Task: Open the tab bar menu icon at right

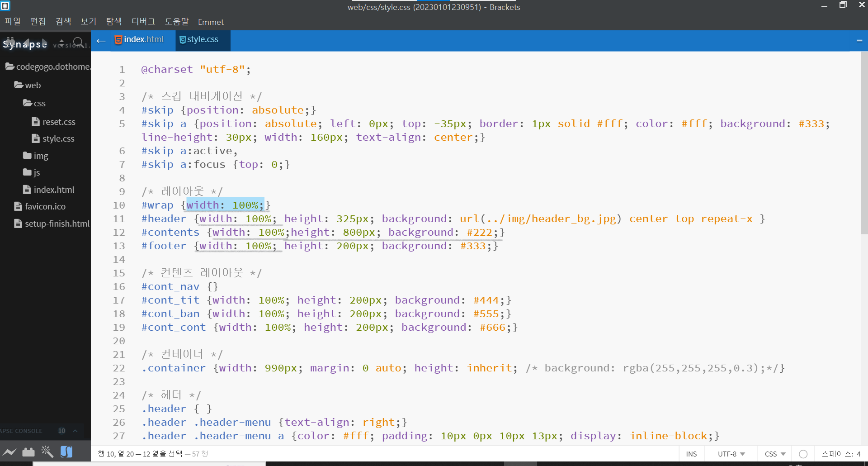Action: (859, 41)
